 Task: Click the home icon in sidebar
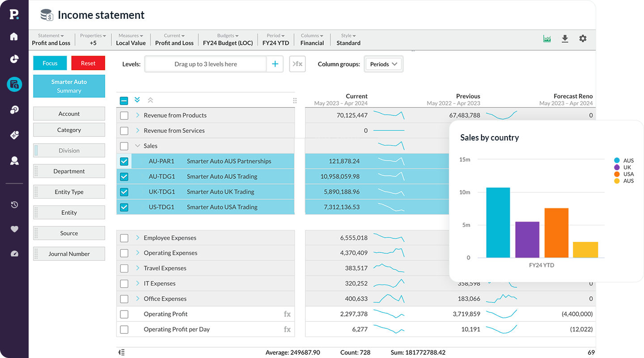(14, 37)
